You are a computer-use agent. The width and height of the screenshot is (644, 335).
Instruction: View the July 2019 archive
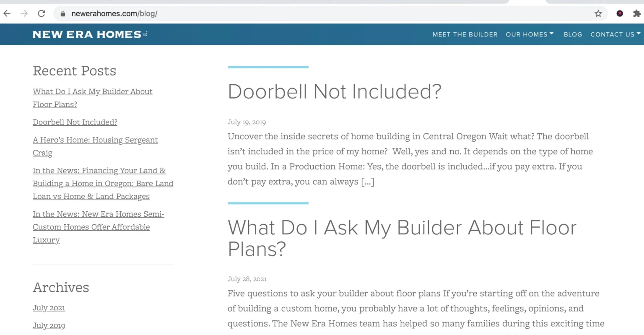pyautogui.click(x=49, y=325)
